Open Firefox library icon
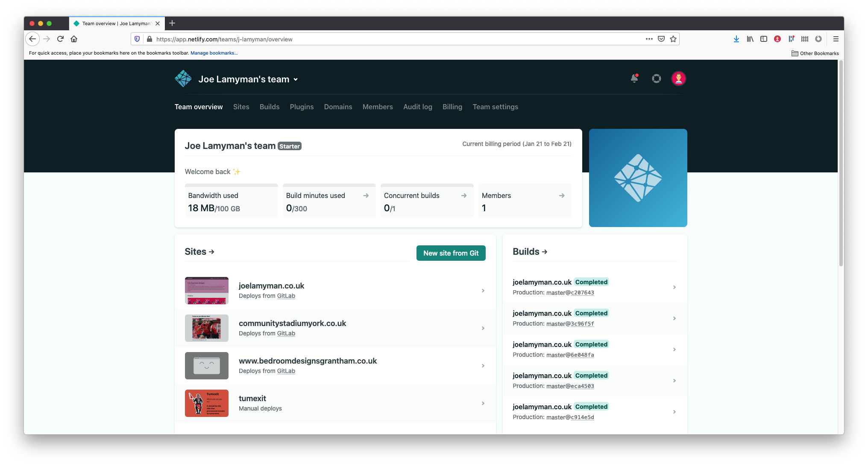 (750, 39)
